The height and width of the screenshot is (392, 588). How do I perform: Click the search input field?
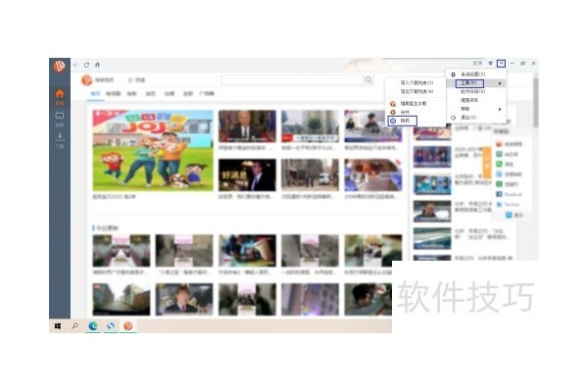[293, 79]
